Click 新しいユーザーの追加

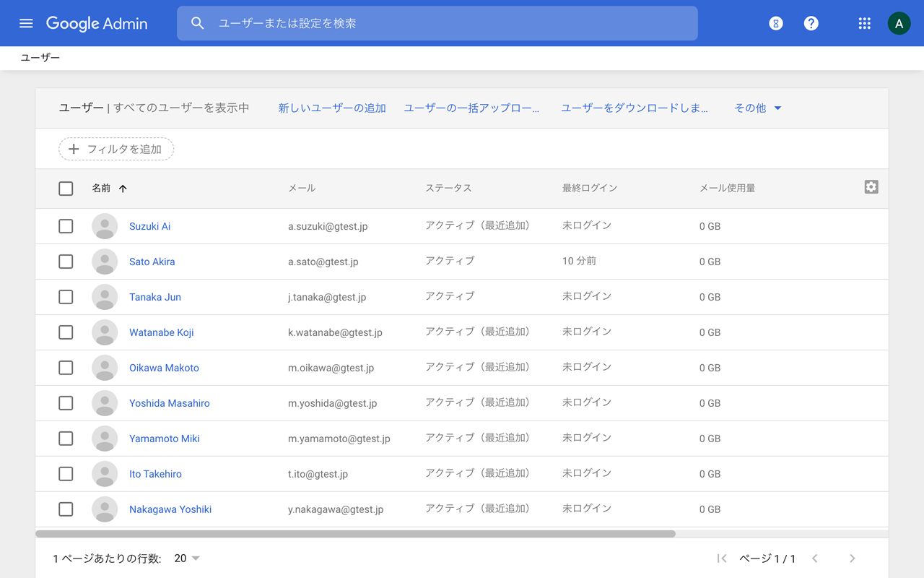coord(332,108)
